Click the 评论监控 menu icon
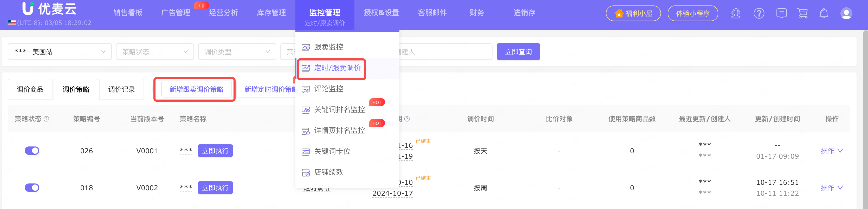868x209 pixels. (x=306, y=89)
